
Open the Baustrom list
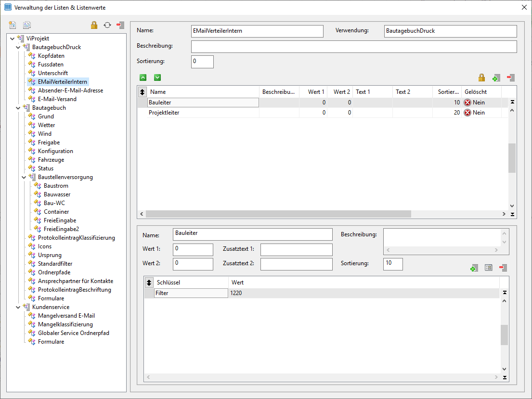pyautogui.click(x=56, y=186)
